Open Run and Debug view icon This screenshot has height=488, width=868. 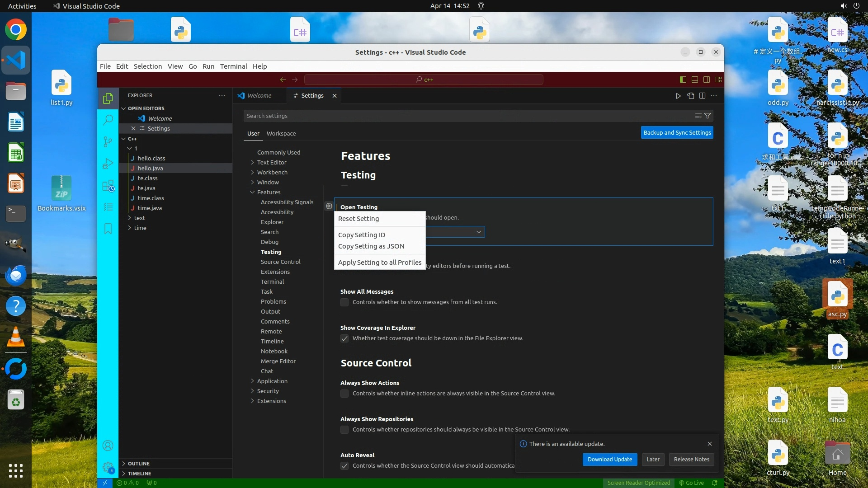pyautogui.click(x=108, y=164)
